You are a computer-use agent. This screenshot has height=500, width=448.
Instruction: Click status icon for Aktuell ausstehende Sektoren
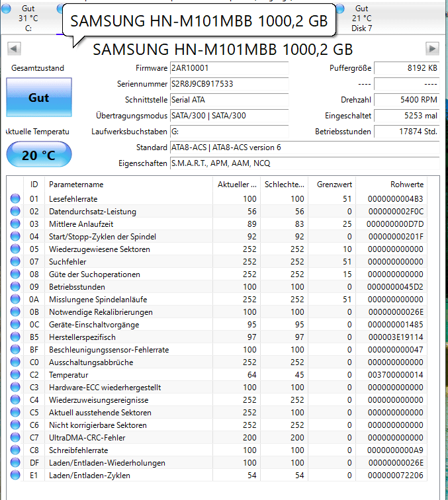tap(15, 412)
